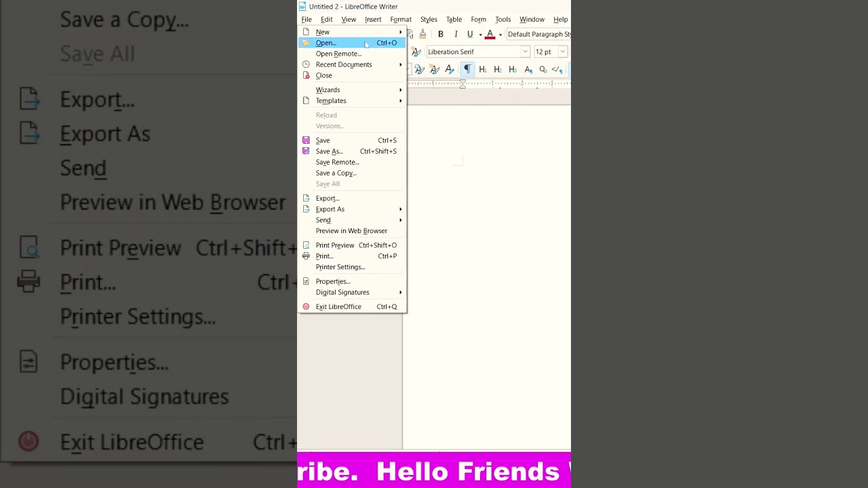
Task: Select Save a Copy... menu entry
Action: point(352,173)
